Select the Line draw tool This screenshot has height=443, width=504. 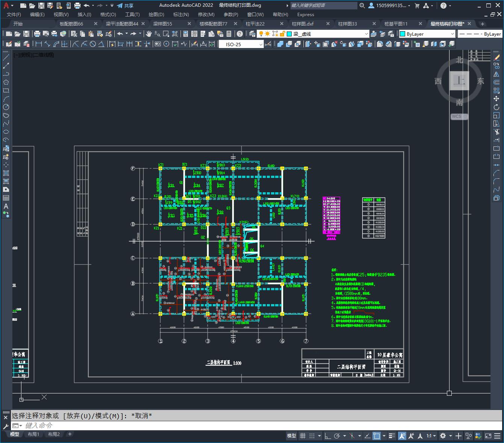tap(6, 58)
